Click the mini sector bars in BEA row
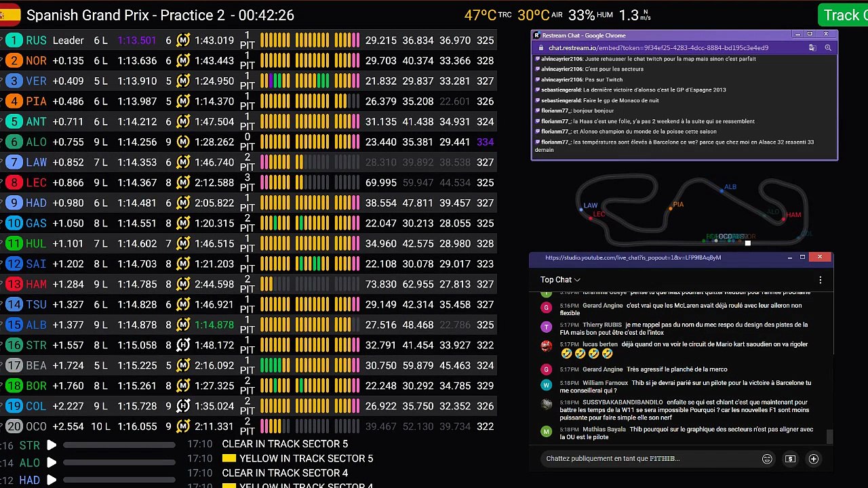This screenshot has width=868, height=488. point(310,366)
